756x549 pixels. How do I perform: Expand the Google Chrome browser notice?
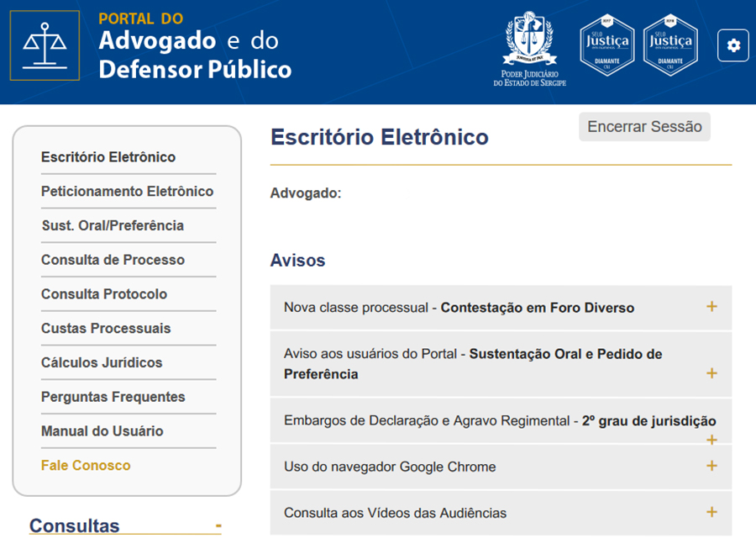tap(711, 466)
